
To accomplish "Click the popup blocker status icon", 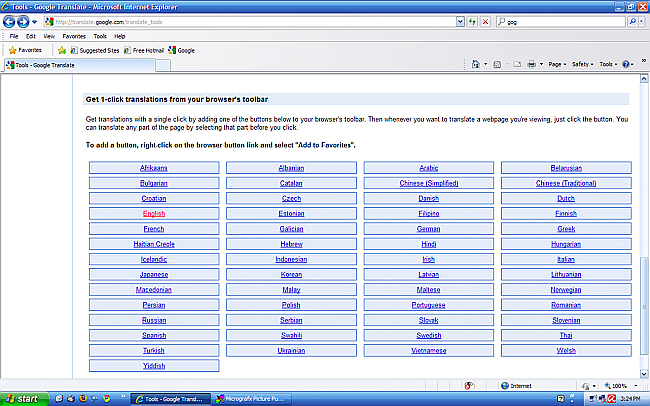I will tap(468, 386).
